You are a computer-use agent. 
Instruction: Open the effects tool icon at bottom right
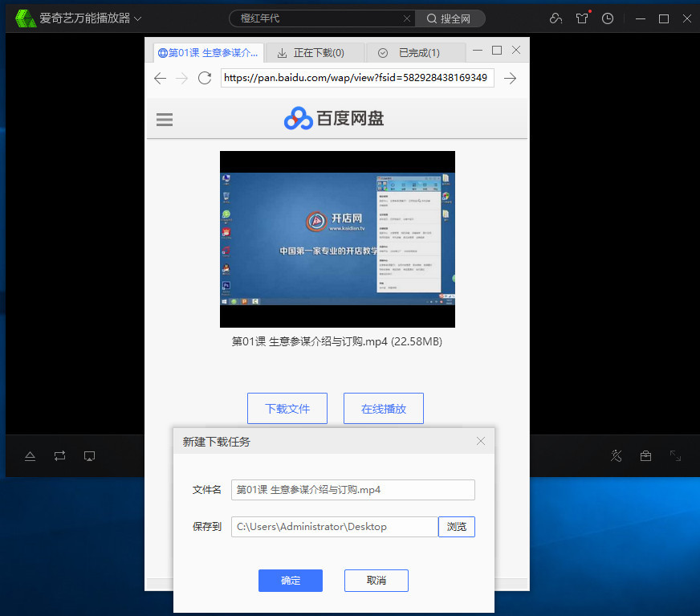click(x=616, y=455)
